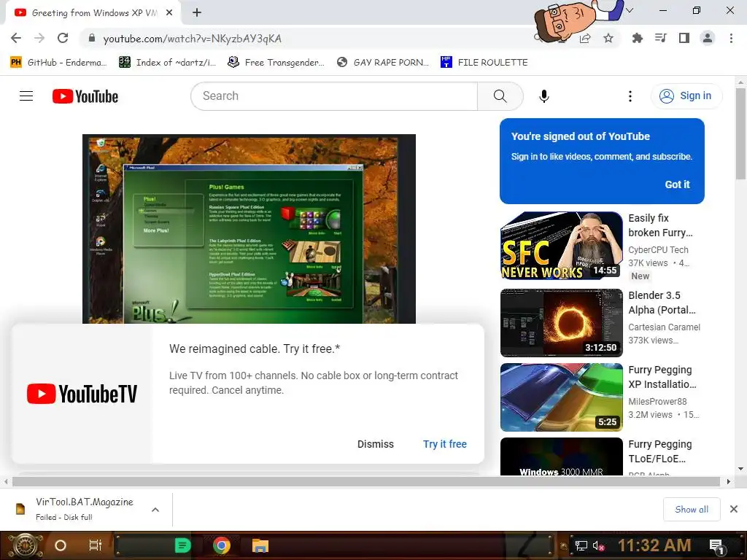Click the Cortana circle on taskbar
747x560 pixels.
tap(61, 545)
